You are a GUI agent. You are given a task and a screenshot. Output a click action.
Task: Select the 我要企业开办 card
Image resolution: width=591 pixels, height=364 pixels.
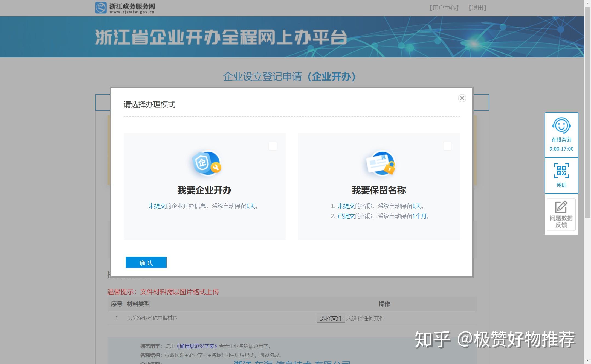204,189
